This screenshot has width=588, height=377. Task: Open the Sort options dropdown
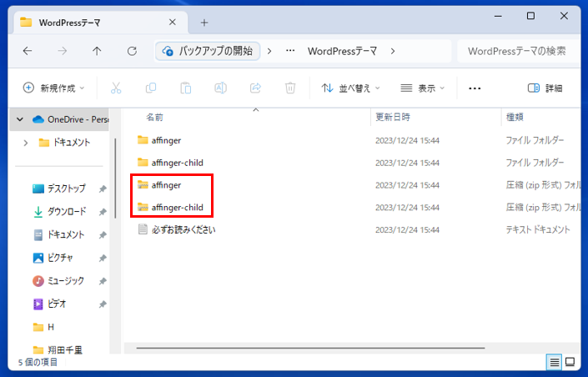click(x=350, y=88)
